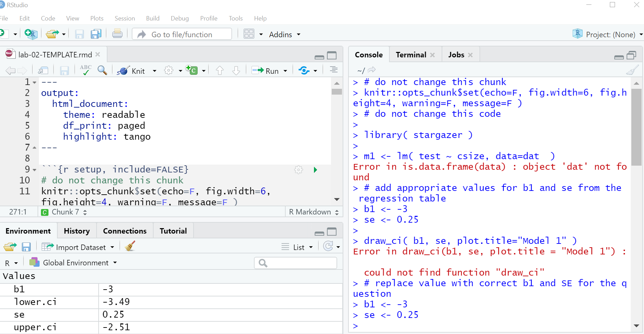Screen dimensions: 644x334
Task: Knit the R Markdown document
Action: tap(136, 70)
